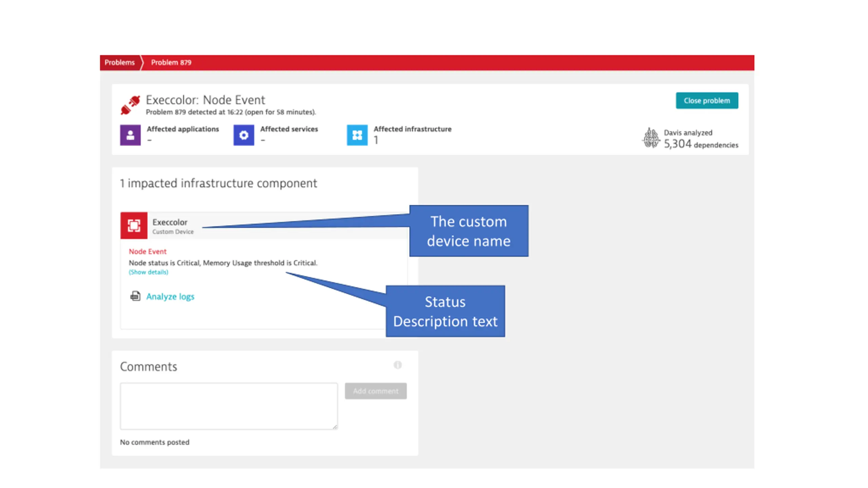Click the red plug problem icon
Screen dimensions: 868x488
click(x=131, y=105)
